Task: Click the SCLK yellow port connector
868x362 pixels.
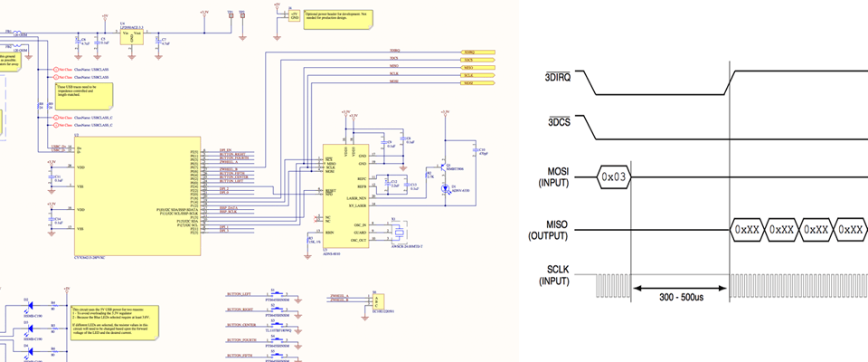Action: point(479,75)
